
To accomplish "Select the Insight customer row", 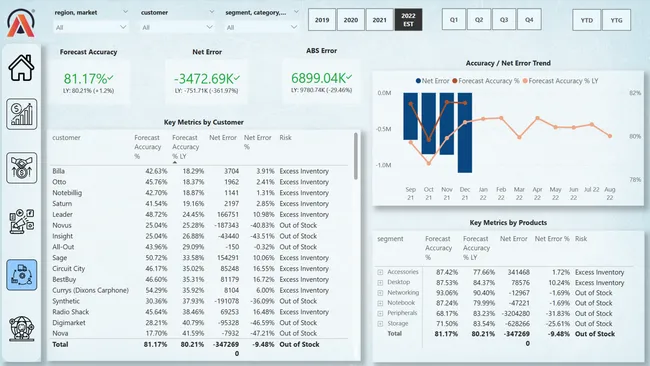I will click(199, 236).
